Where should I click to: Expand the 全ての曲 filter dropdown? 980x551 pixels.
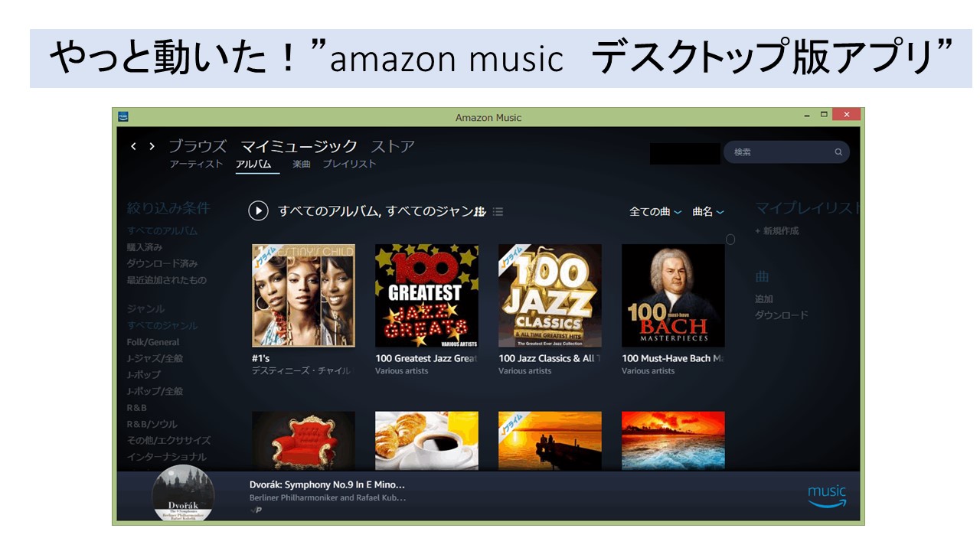point(655,212)
